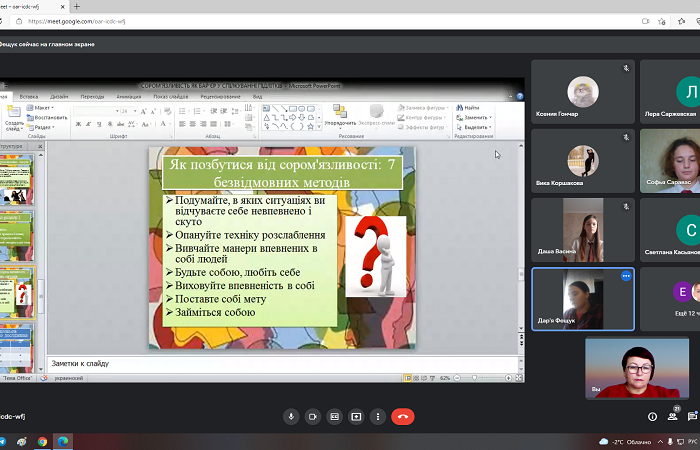Click the present screen button
The image size is (700, 450).
[356, 416]
